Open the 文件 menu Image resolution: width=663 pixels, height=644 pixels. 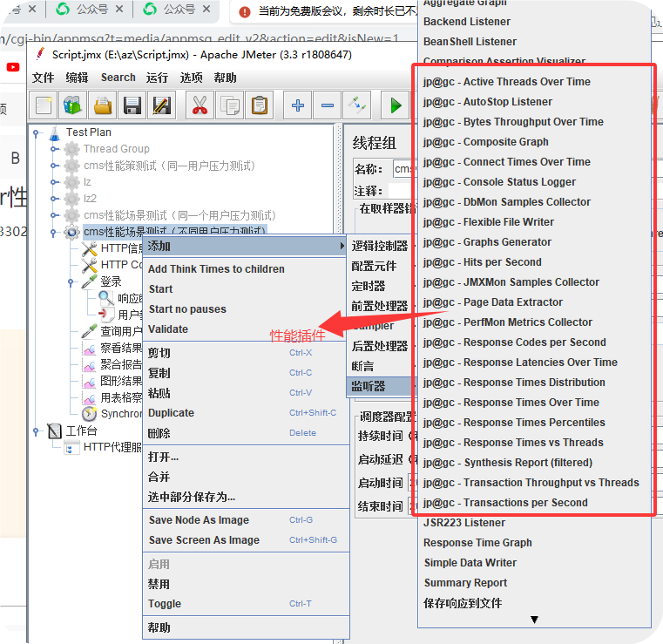43,78
